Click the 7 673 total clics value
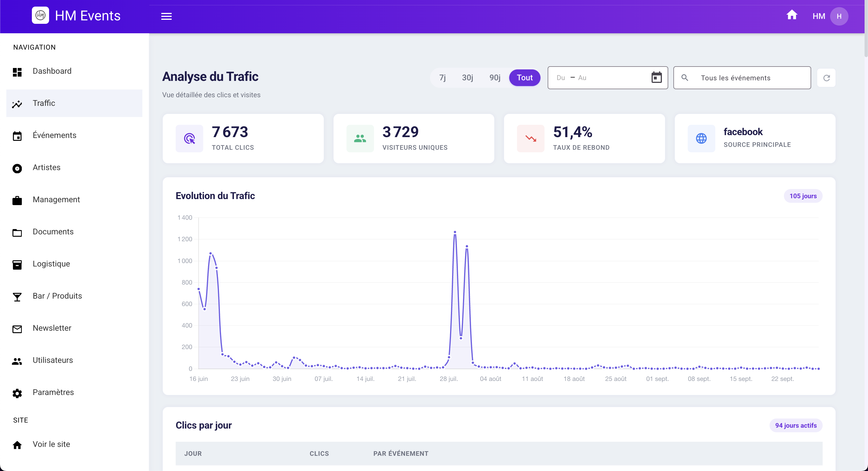Viewport: 868px width, 471px height. pos(230,132)
